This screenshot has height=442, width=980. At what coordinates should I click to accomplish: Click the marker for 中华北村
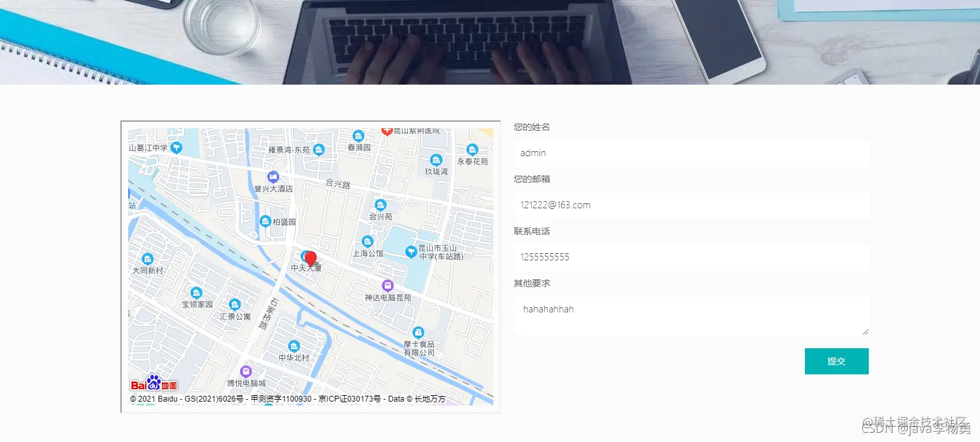tap(292, 347)
